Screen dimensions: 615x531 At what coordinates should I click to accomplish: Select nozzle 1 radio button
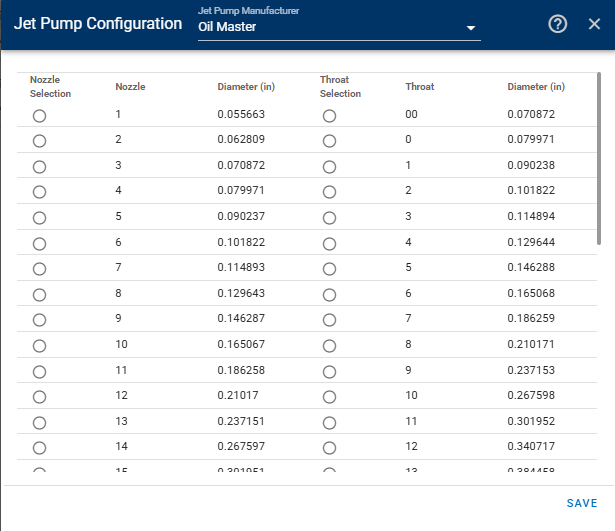tap(39, 116)
